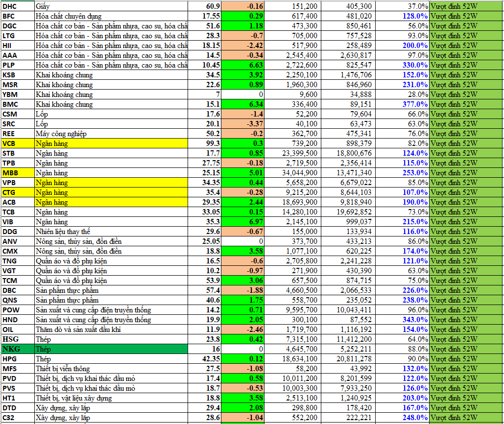504x424 pixels.
Task: Select HPG price cell 42.35
Action: 206,359
